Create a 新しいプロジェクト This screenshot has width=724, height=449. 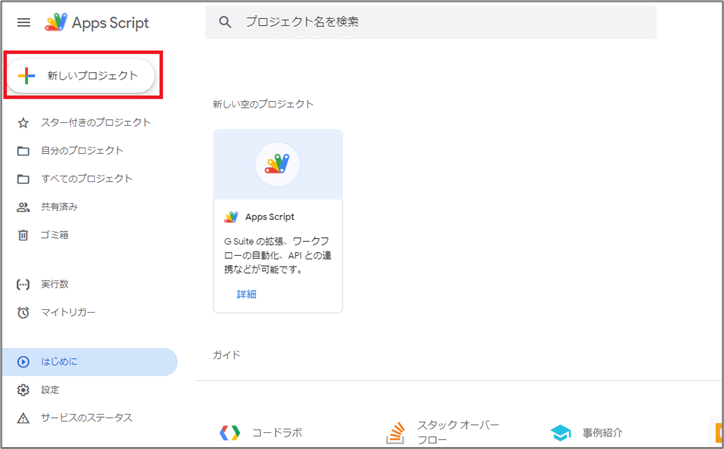pyautogui.click(x=80, y=76)
